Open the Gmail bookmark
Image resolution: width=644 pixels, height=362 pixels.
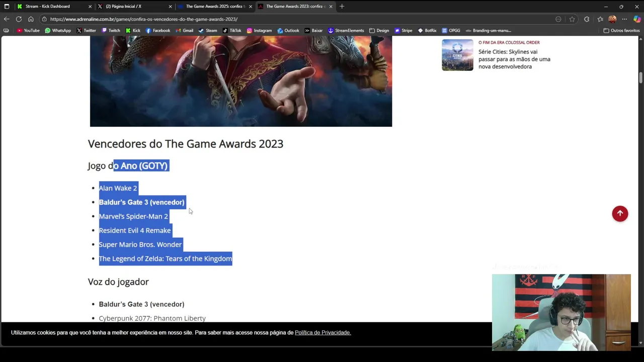pos(185,31)
